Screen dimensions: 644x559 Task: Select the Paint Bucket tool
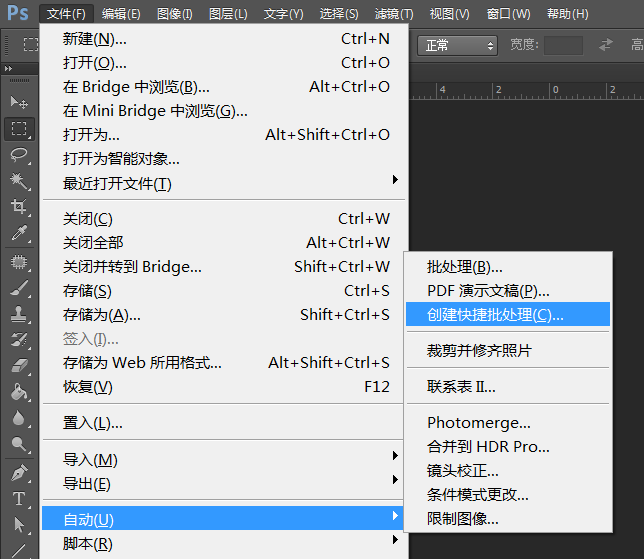19,391
